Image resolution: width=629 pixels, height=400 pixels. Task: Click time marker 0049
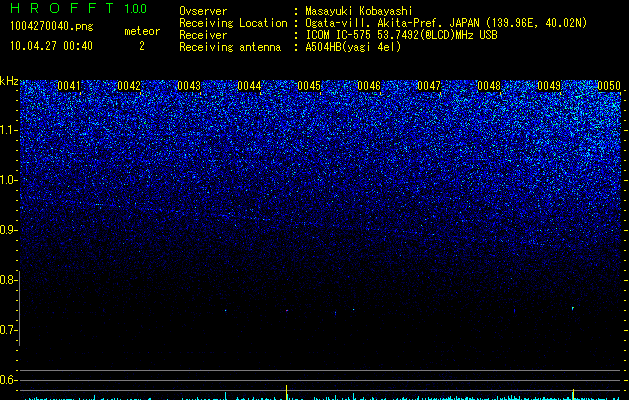[x=549, y=86]
